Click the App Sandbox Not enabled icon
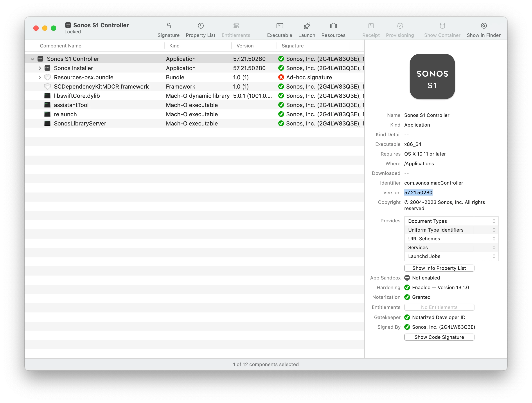This screenshot has width=532, height=403. click(407, 278)
